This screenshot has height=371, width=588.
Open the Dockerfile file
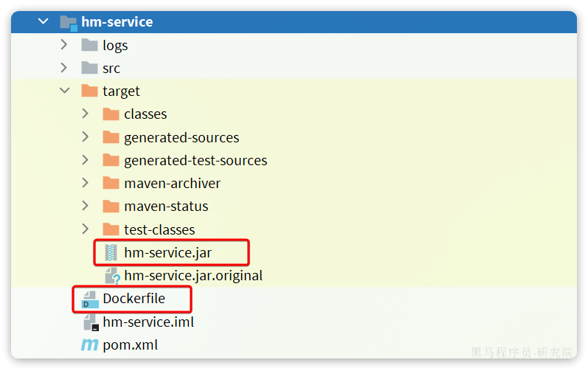pyautogui.click(x=134, y=299)
